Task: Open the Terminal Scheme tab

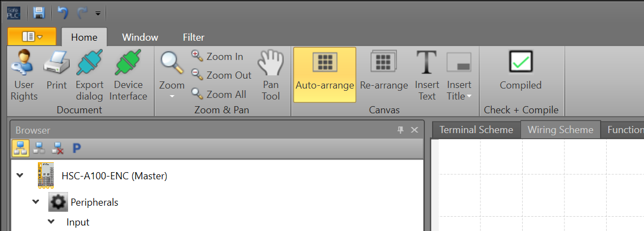Action: click(476, 130)
